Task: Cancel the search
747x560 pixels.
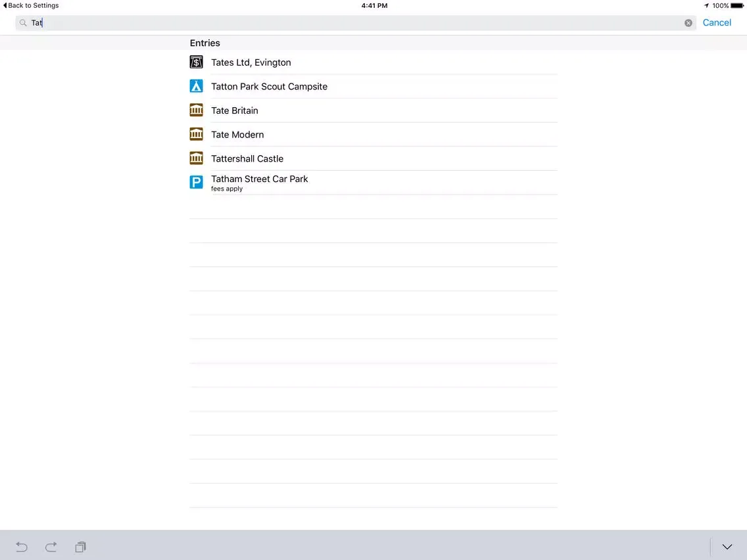Action: 717,22
